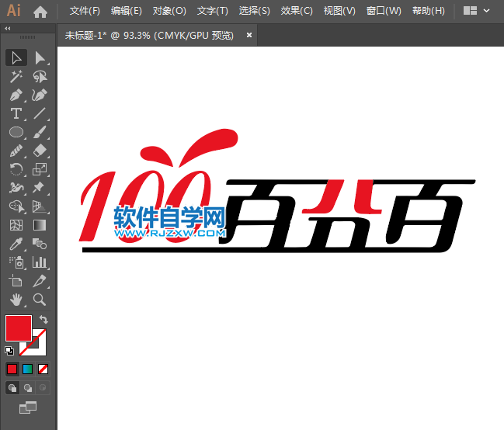This screenshot has height=430, width=504.
Task: Apply None mode button
Action: point(43,369)
